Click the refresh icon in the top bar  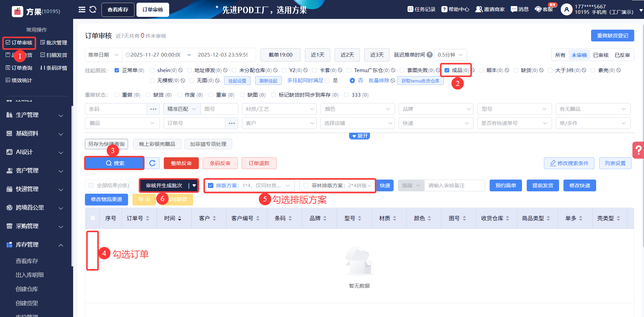point(93,9)
